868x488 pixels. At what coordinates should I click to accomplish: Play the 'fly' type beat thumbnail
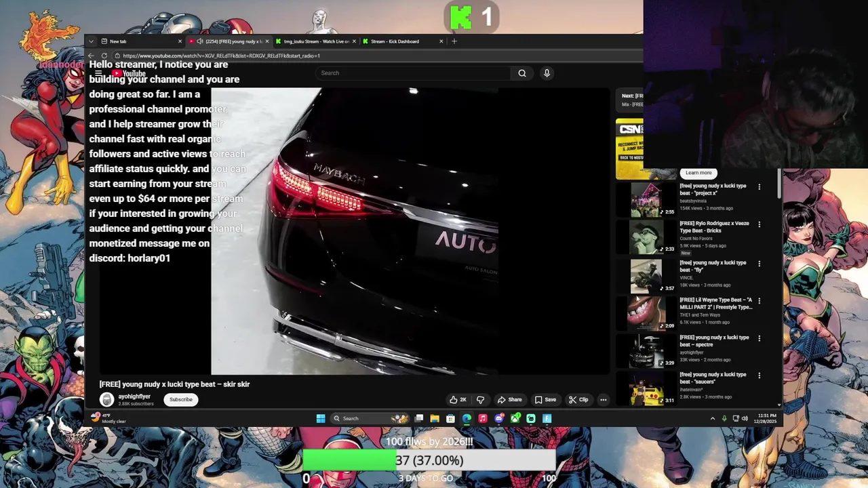(x=646, y=275)
